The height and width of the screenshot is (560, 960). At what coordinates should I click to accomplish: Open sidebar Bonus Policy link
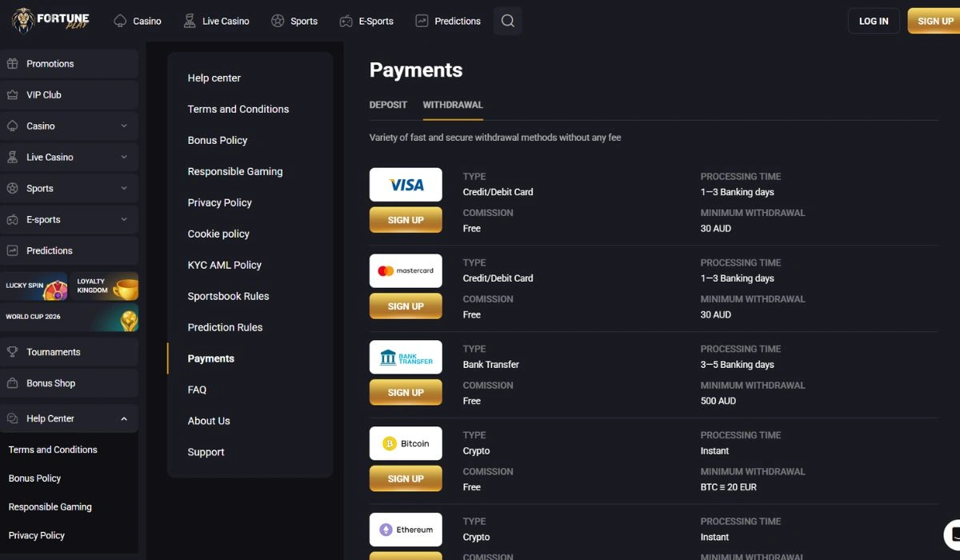(x=34, y=478)
